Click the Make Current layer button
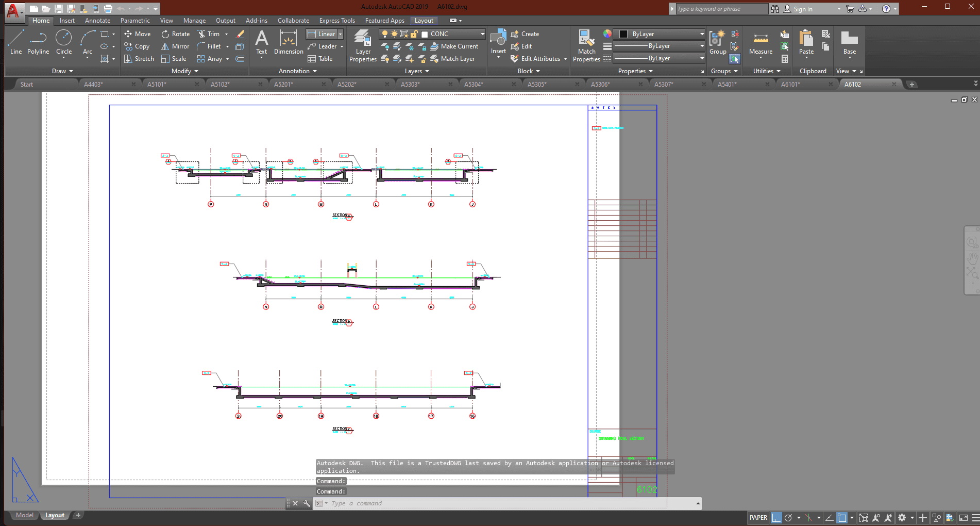 (454, 46)
